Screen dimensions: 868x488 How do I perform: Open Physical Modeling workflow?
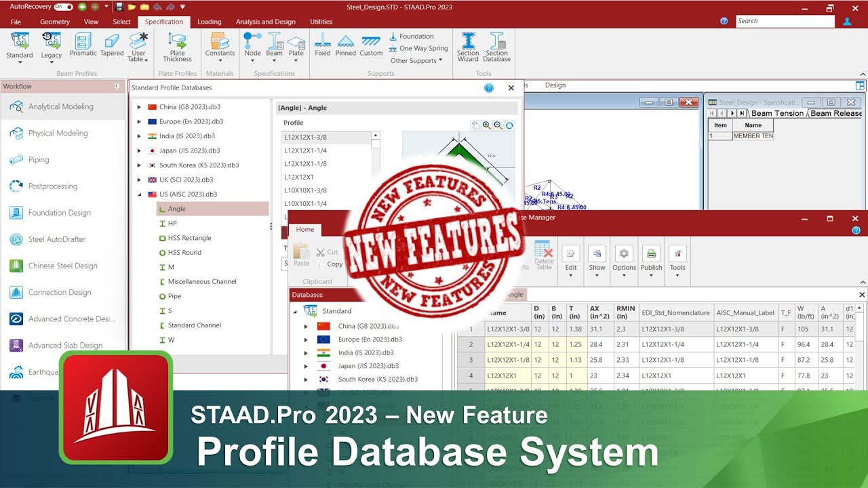point(63,133)
